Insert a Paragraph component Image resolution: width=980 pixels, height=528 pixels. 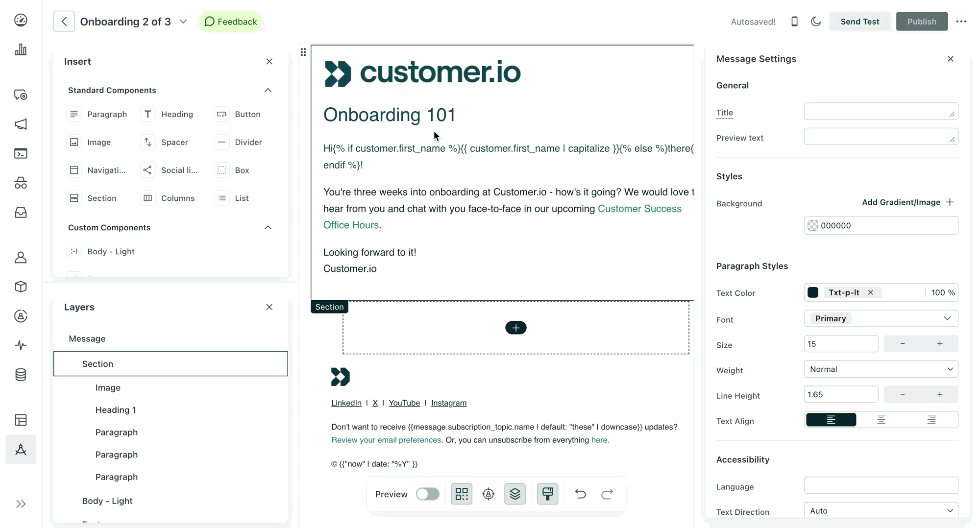(x=97, y=114)
